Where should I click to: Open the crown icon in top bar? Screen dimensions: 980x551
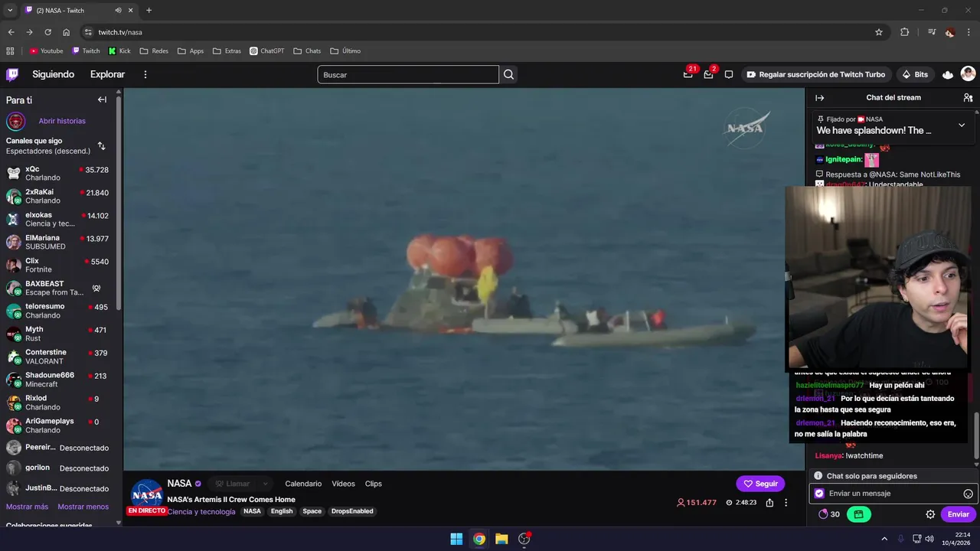click(948, 74)
